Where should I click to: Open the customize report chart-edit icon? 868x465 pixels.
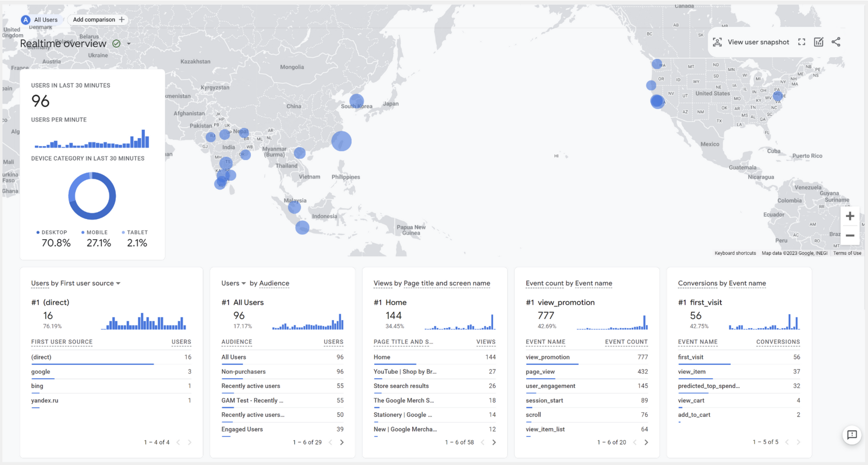pos(819,42)
